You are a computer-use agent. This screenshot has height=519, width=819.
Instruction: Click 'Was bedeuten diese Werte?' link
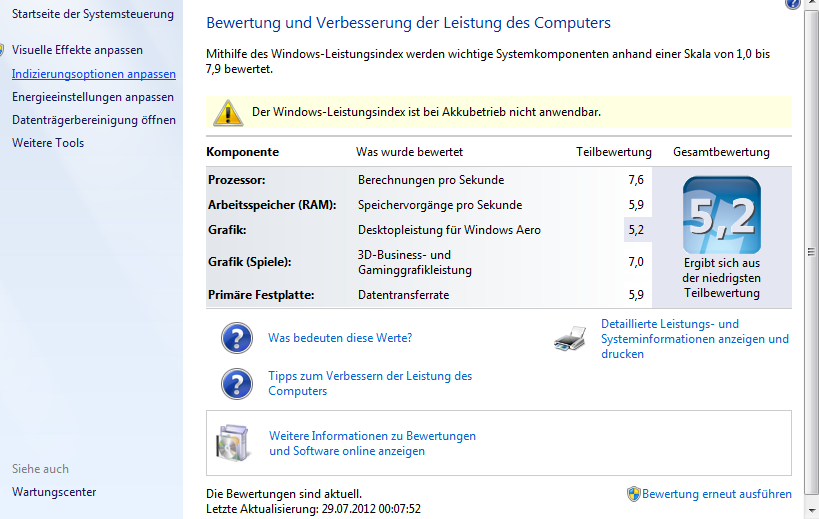click(340, 338)
